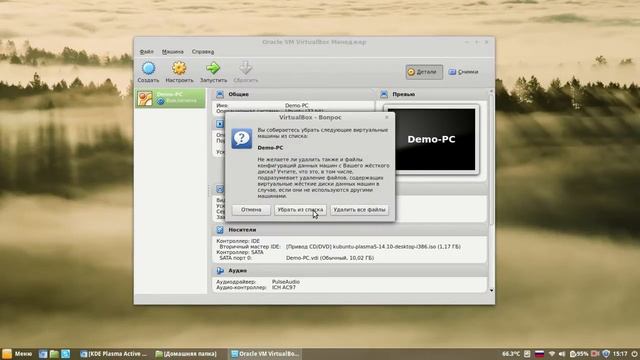Click Oracle VM VirtualBox taskbar entry
Screen dimensions: 640x360
click(265, 354)
